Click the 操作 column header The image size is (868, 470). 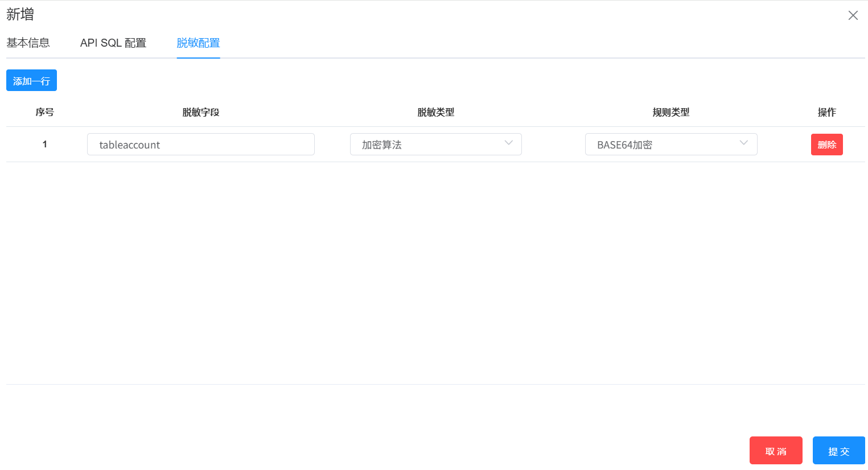pyautogui.click(x=826, y=112)
